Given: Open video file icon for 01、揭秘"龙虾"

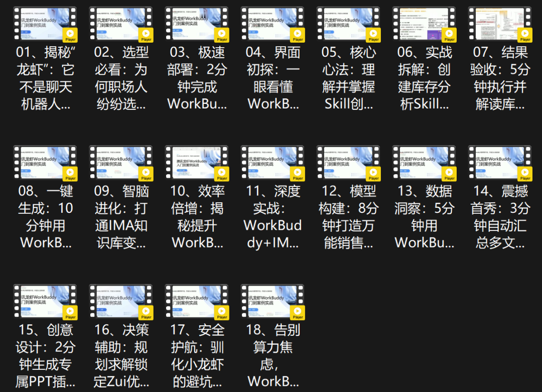Looking at the screenshot, I should 45,24.
